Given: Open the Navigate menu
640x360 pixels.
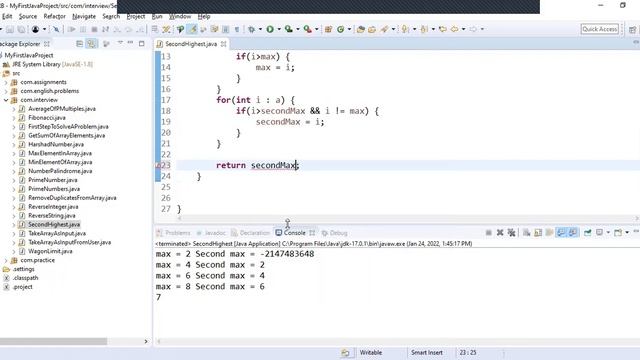Looking at the screenshot, I should pos(84,16).
